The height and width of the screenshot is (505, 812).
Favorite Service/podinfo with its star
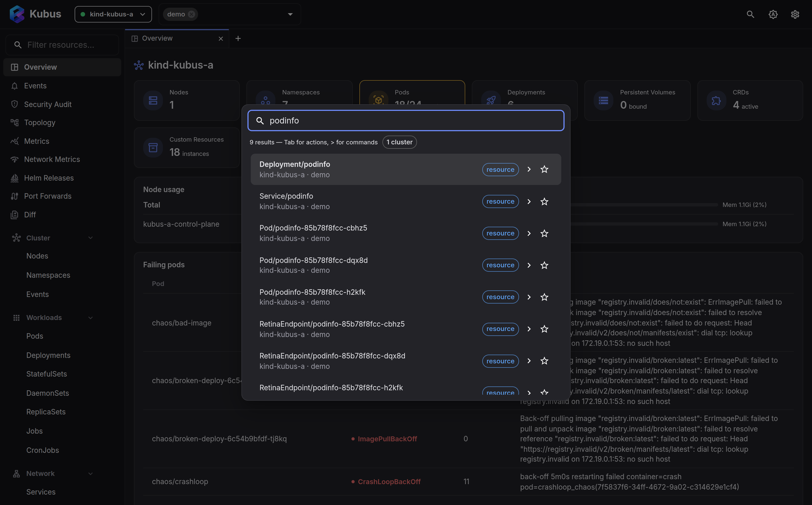click(x=544, y=201)
